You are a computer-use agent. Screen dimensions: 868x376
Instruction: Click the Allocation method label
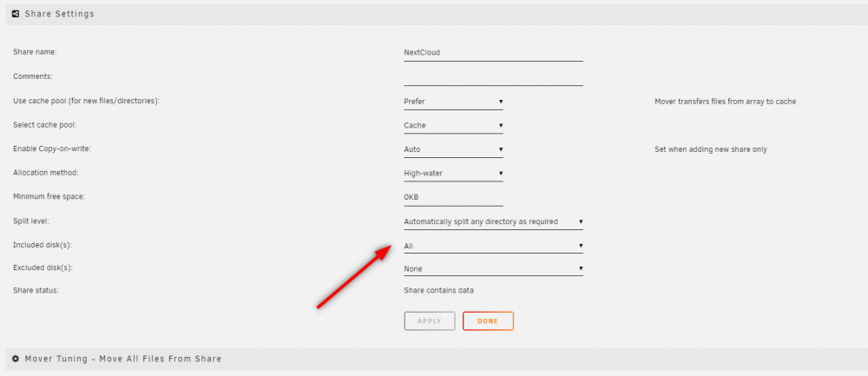(x=46, y=173)
